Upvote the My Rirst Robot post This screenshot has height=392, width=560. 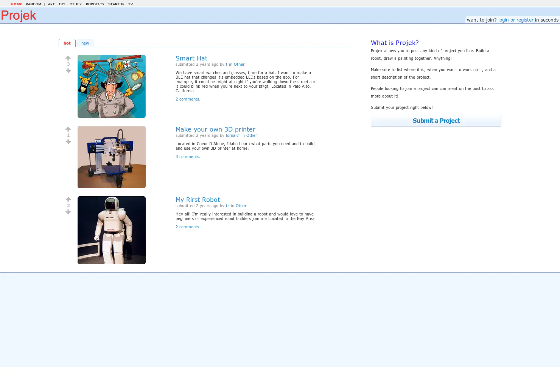68,200
